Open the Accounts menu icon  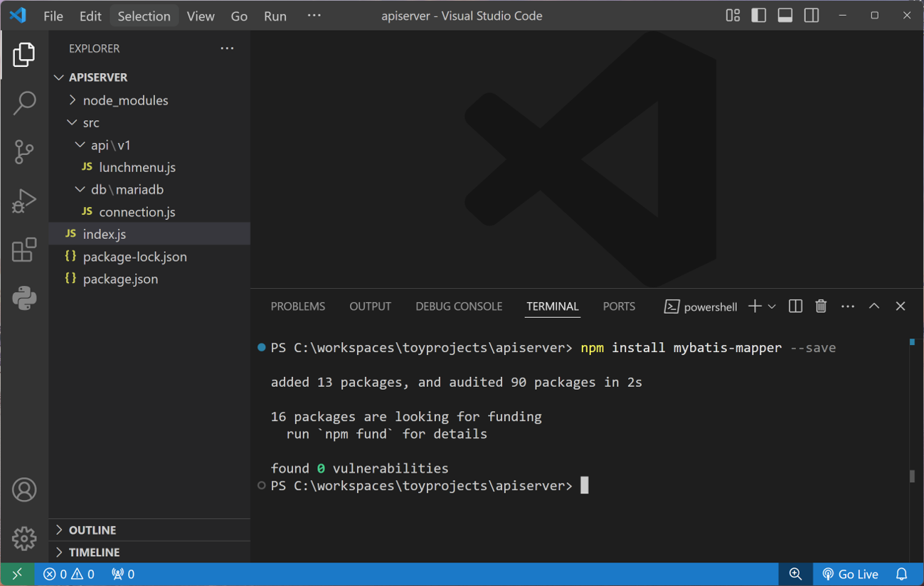[x=23, y=490]
